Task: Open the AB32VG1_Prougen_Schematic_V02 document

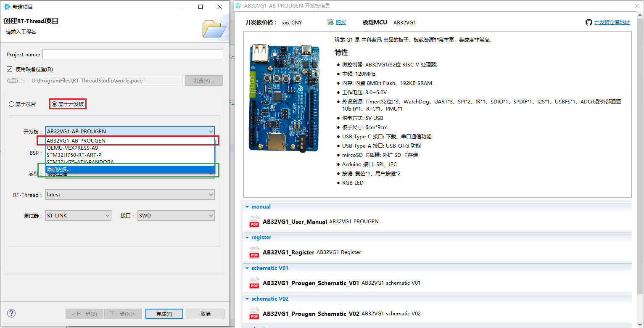Action: click(x=311, y=314)
